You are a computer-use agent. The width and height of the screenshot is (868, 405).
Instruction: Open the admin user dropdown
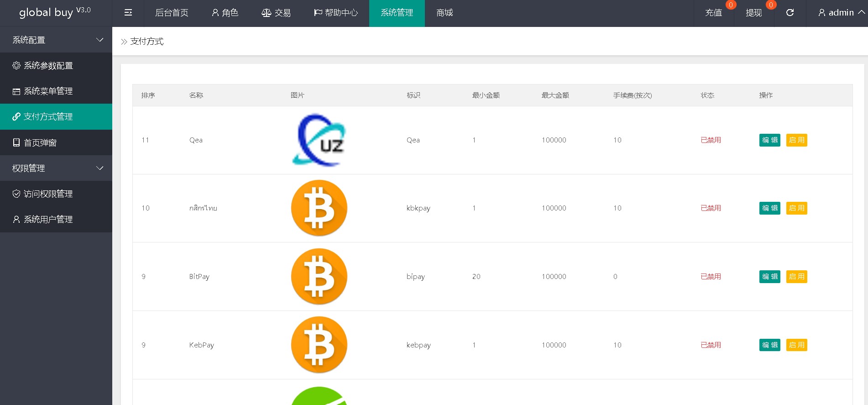pos(841,13)
